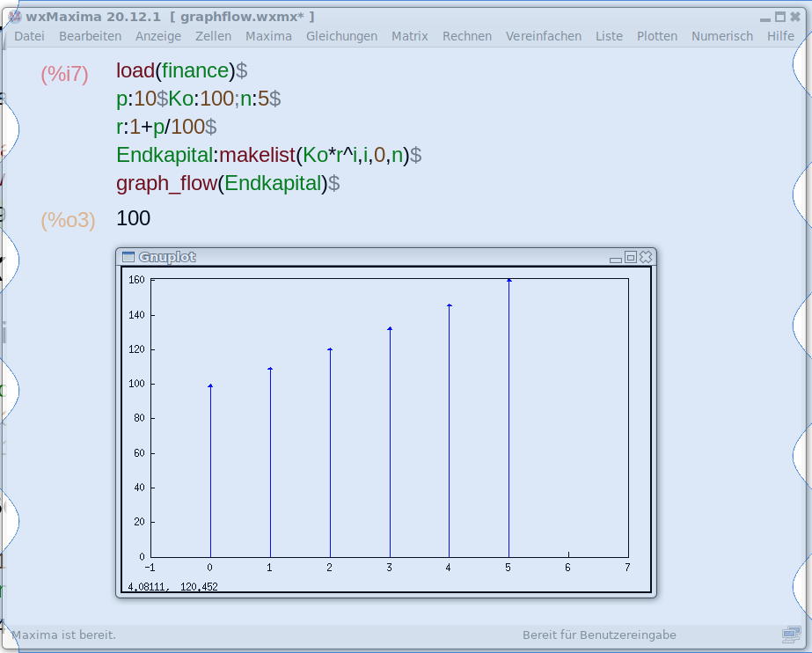Click 'Bereit für Benutzereingabe' status text

(599, 635)
